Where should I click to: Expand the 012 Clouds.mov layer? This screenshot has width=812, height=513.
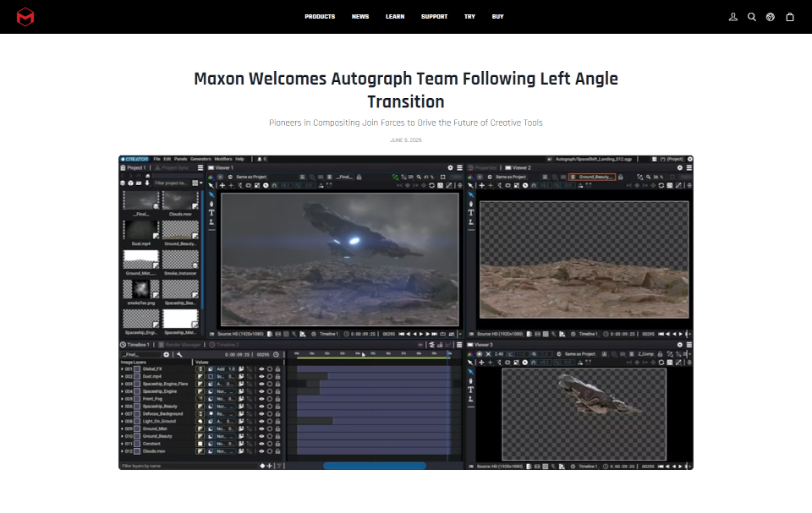pyautogui.click(x=122, y=451)
